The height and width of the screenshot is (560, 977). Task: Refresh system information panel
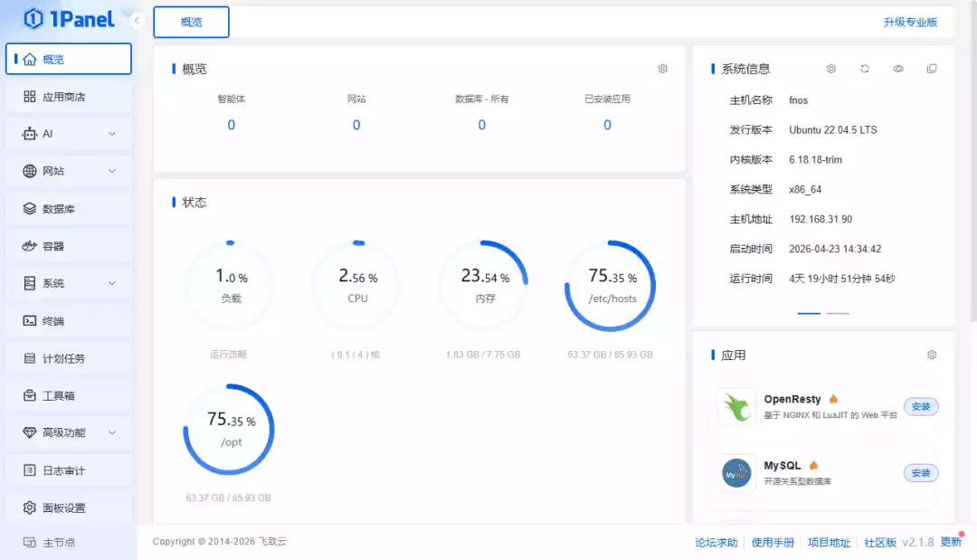[865, 69]
